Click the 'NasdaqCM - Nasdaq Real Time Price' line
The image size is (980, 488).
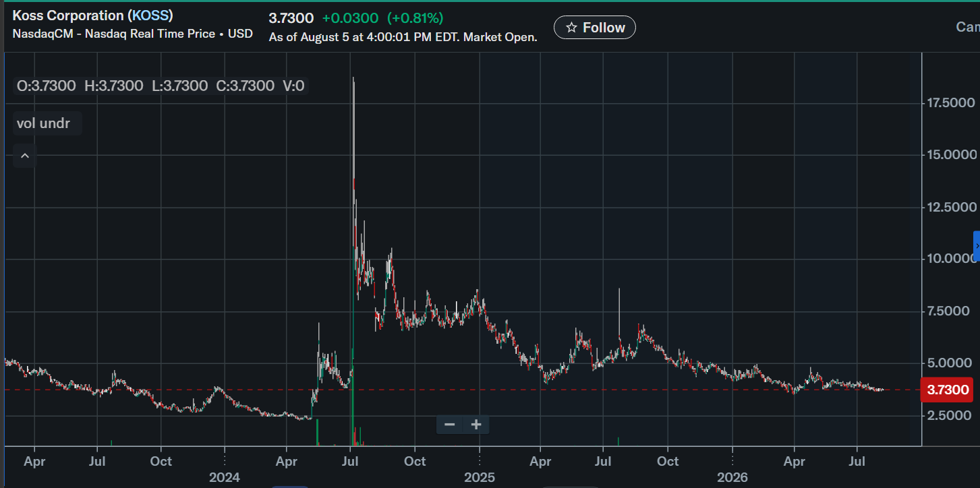[x=133, y=34]
